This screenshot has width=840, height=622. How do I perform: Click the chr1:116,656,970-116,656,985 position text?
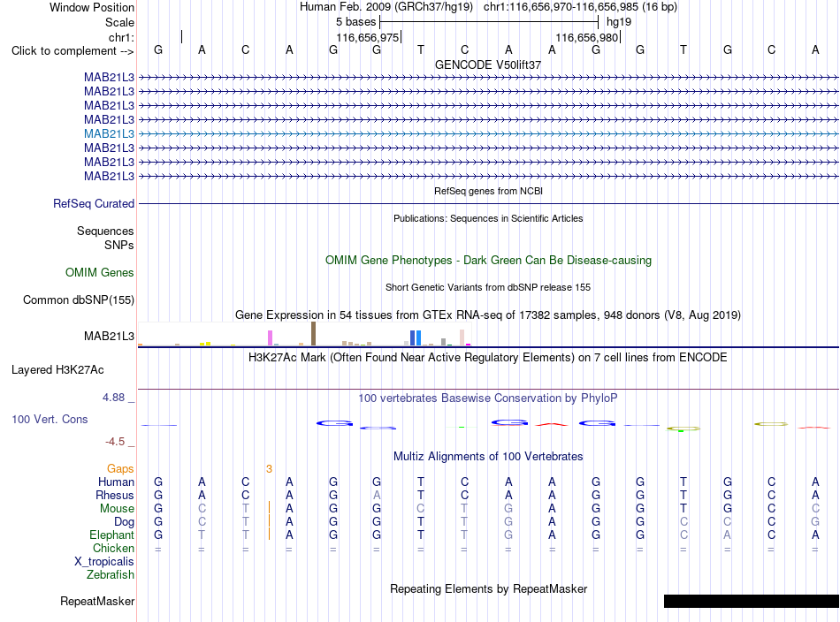580,7
